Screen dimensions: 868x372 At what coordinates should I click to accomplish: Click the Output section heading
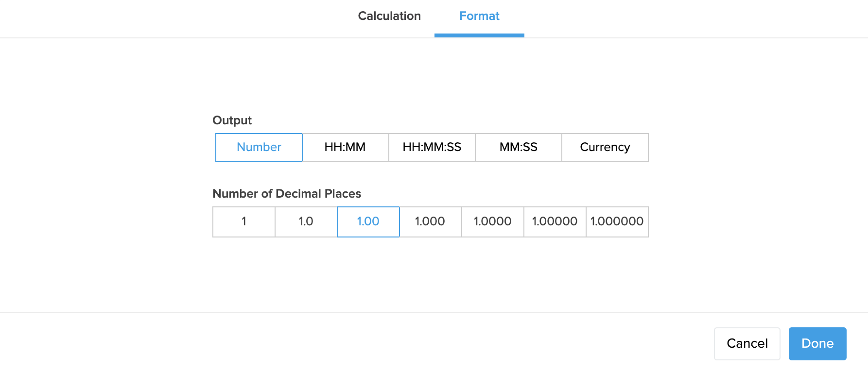click(232, 120)
